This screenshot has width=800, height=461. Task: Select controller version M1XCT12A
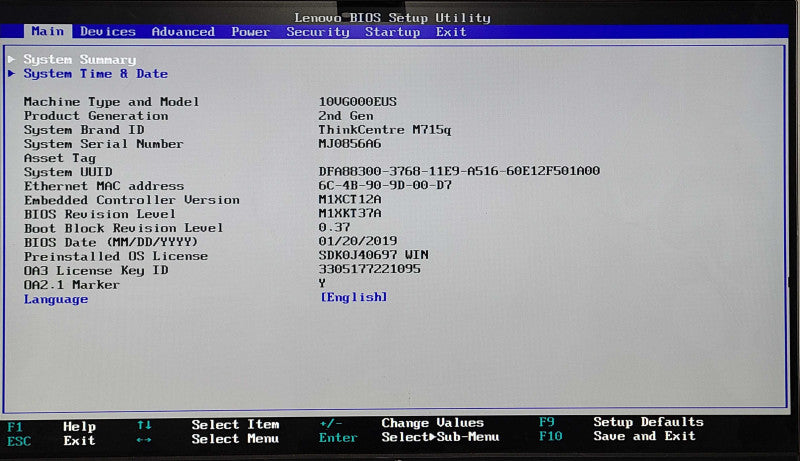(349, 199)
